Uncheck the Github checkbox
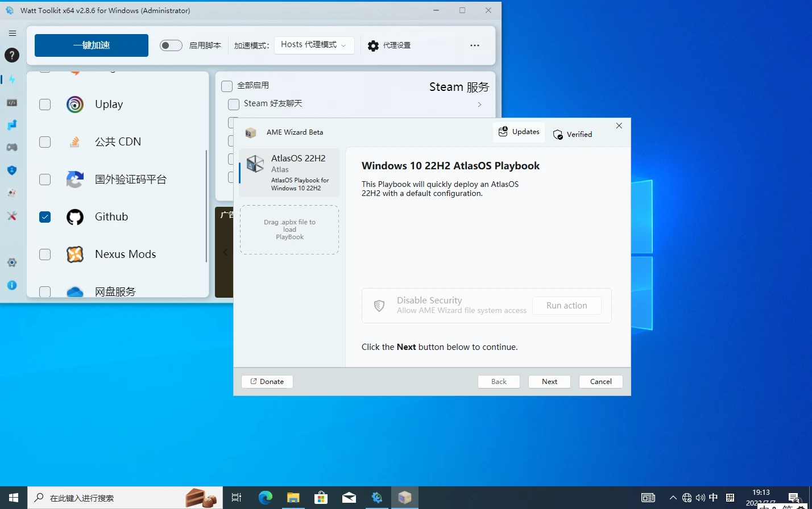Image resolution: width=812 pixels, height=509 pixels. pyautogui.click(x=45, y=217)
